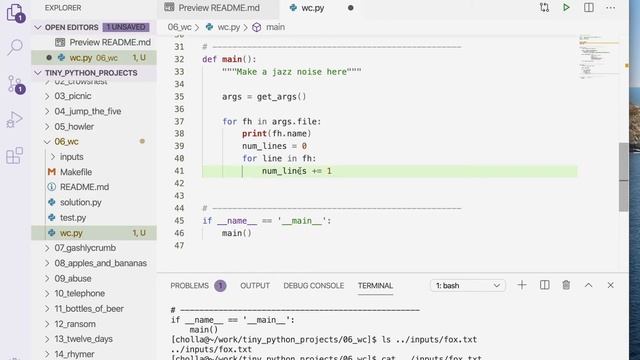Switch to the Problems panel tab
Image resolution: width=640 pixels, height=360 pixels.
click(189, 286)
